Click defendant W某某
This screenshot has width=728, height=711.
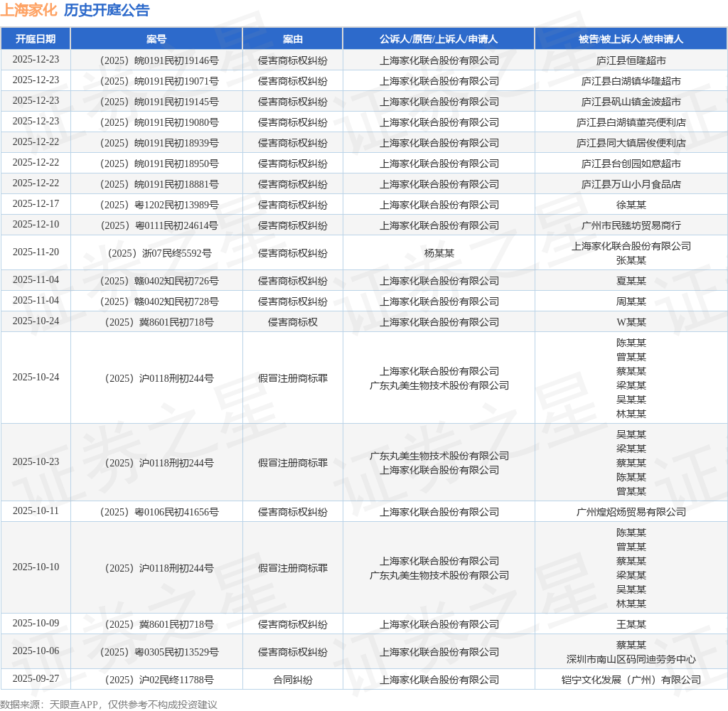click(631, 322)
